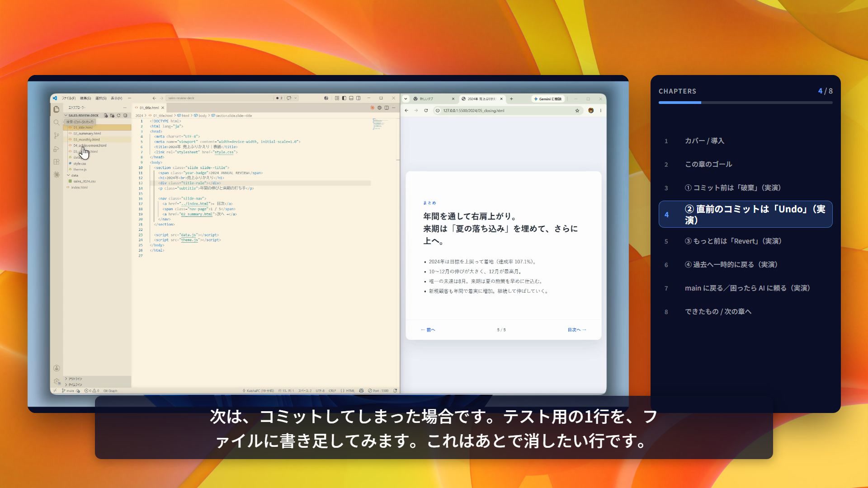868x488 pixels.
Task: Open the Explorer view in VS Code activity bar
Action: [x=57, y=109]
